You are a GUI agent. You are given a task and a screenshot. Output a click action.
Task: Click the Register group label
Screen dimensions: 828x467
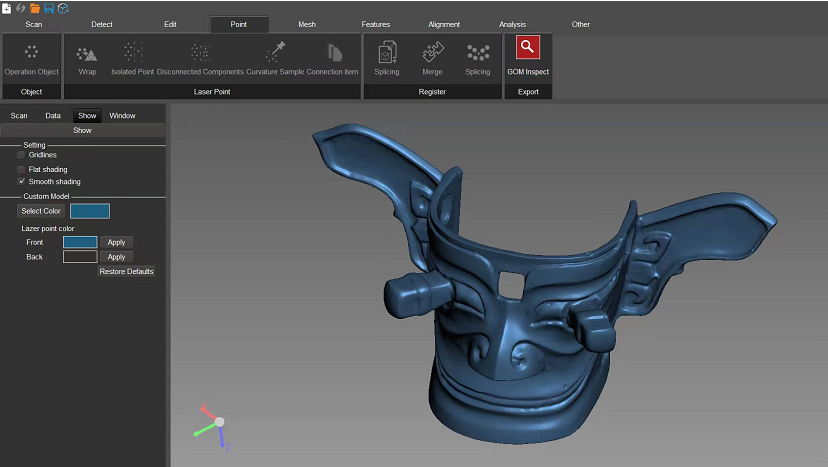click(x=432, y=91)
